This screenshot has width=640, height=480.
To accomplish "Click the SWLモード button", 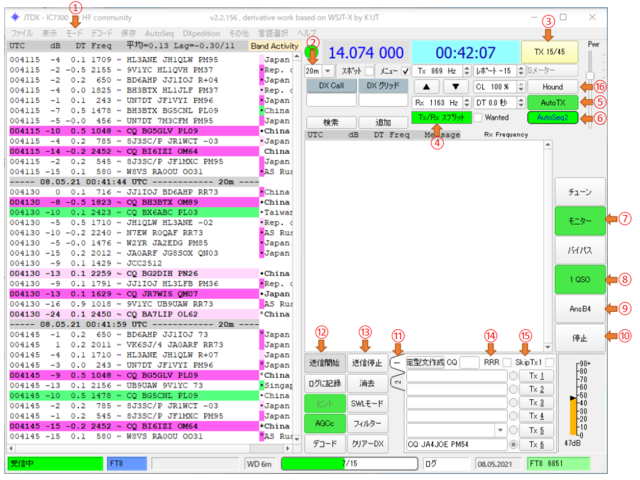I will [x=367, y=403].
